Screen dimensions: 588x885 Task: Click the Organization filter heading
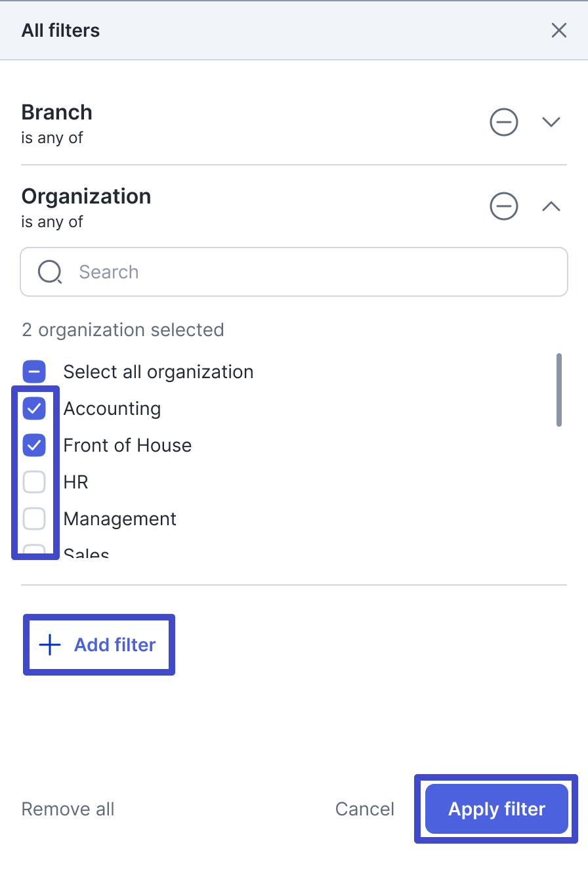[86, 196]
